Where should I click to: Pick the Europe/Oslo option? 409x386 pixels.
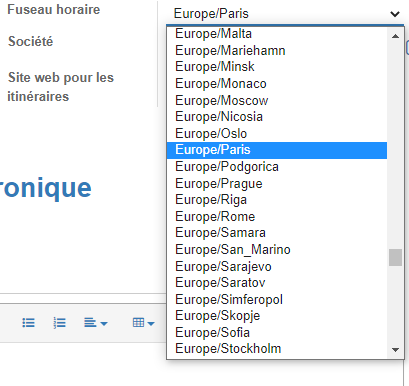(277, 133)
